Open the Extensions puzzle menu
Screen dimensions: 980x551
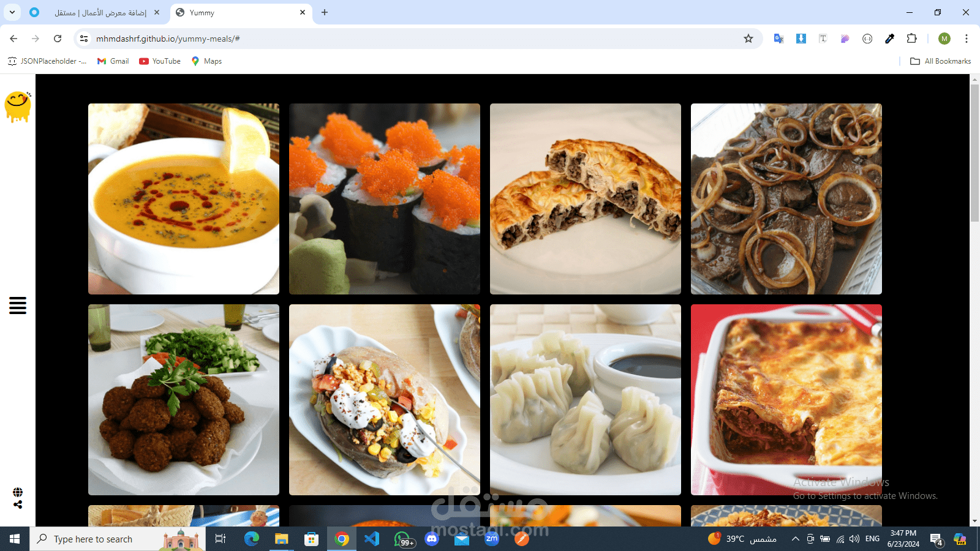911,39
